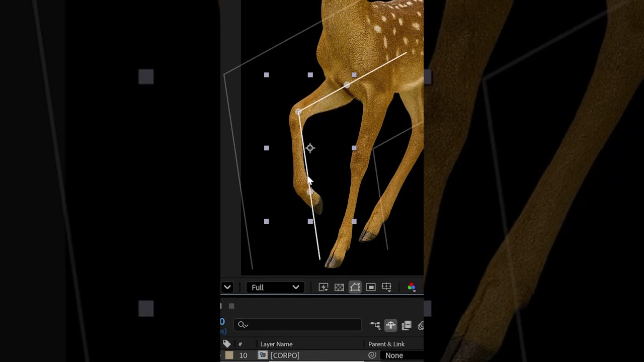Toggle the transparency grid checkerboard icon
The height and width of the screenshot is (362, 644).
pos(339,287)
